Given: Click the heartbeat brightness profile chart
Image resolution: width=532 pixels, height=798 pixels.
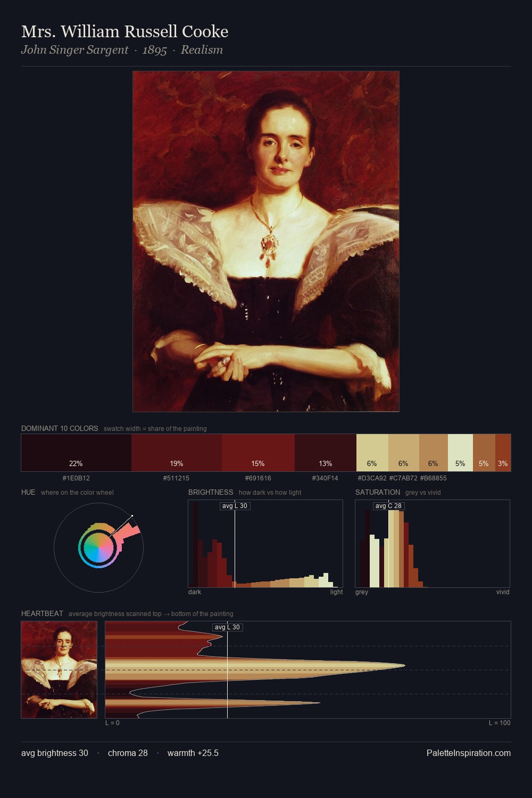Looking at the screenshot, I should point(308,670).
